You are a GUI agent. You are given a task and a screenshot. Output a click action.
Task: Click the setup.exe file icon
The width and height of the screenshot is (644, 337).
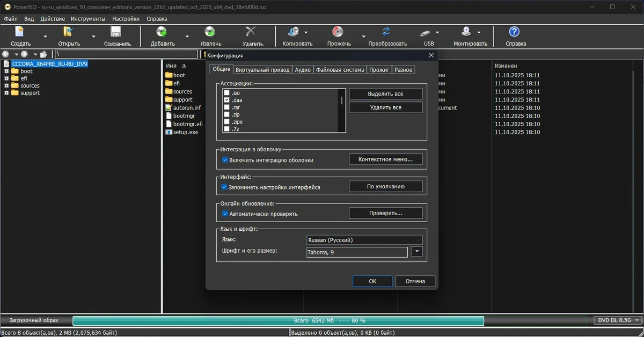[x=169, y=131]
